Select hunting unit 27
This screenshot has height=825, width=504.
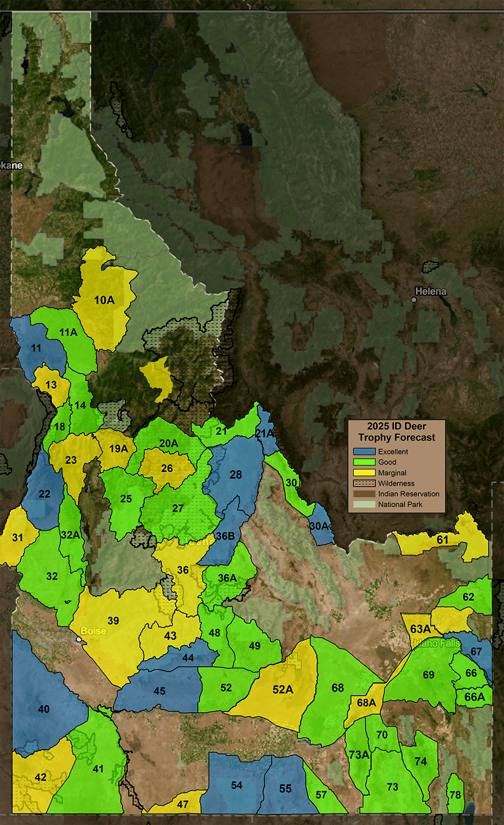coord(178,509)
